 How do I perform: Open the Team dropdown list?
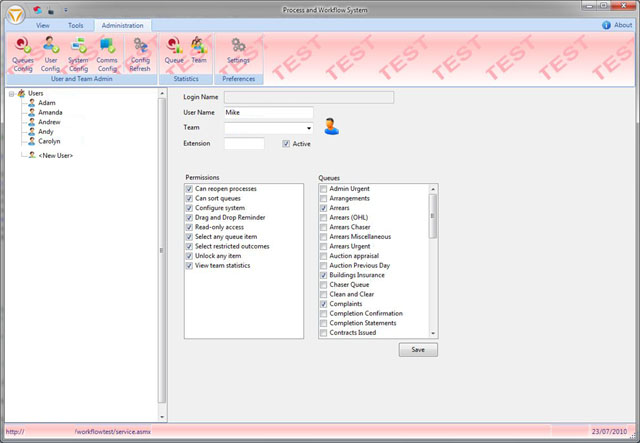point(309,129)
